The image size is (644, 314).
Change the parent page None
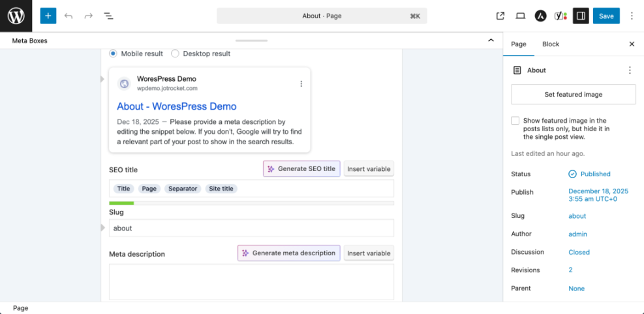click(x=576, y=289)
